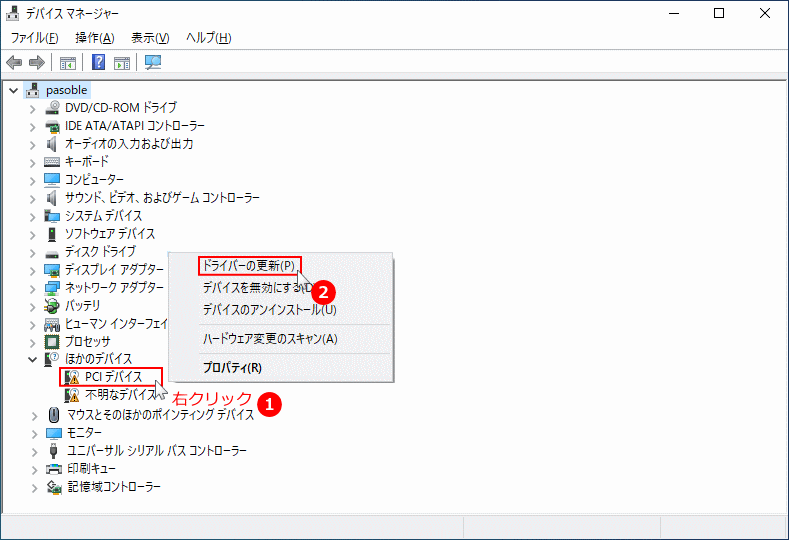Click the ユニバーサル シリアル バス USB icon
The height and width of the screenshot is (540, 789).
[53, 450]
